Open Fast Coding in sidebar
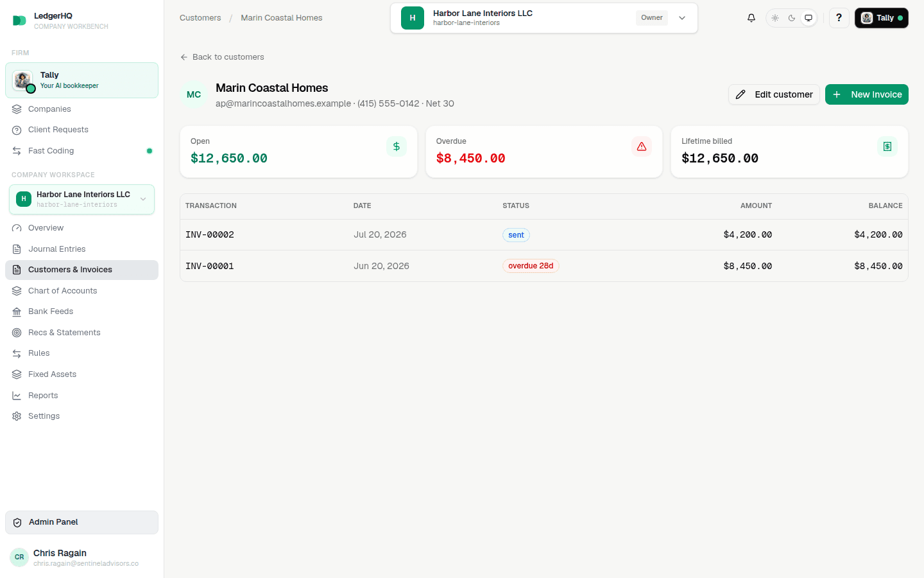The image size is (924, 578). click(x=81, y=151)
